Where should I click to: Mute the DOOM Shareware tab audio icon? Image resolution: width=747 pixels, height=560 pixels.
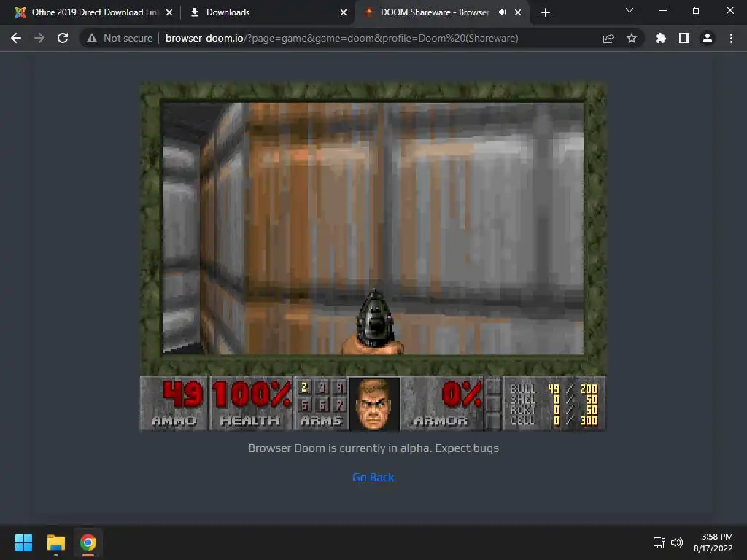coord(502,12)
